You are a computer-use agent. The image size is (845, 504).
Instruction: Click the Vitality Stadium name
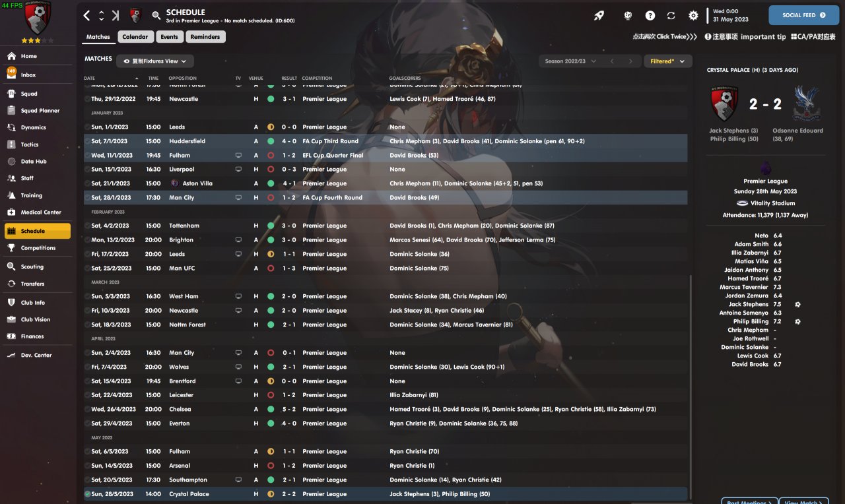click(x=772, y=203)
